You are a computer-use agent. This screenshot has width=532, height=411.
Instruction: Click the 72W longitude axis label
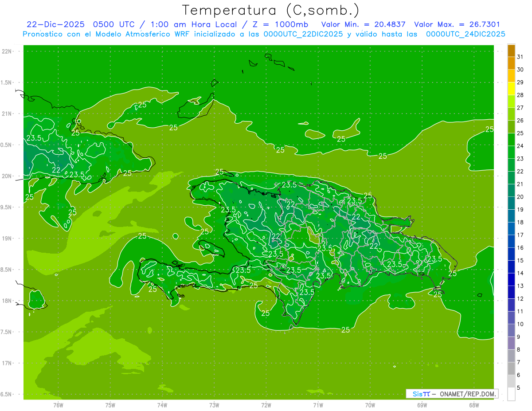266,405
